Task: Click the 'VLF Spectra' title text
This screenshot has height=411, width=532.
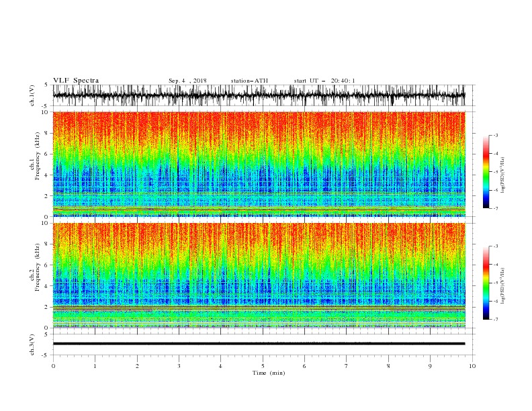Action: 76,81
